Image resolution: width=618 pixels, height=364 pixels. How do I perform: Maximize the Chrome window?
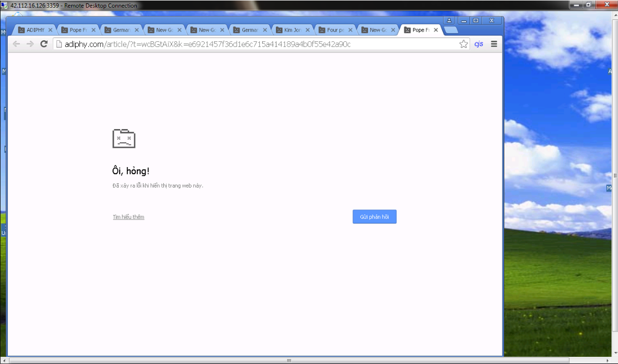tap(476, 20)
